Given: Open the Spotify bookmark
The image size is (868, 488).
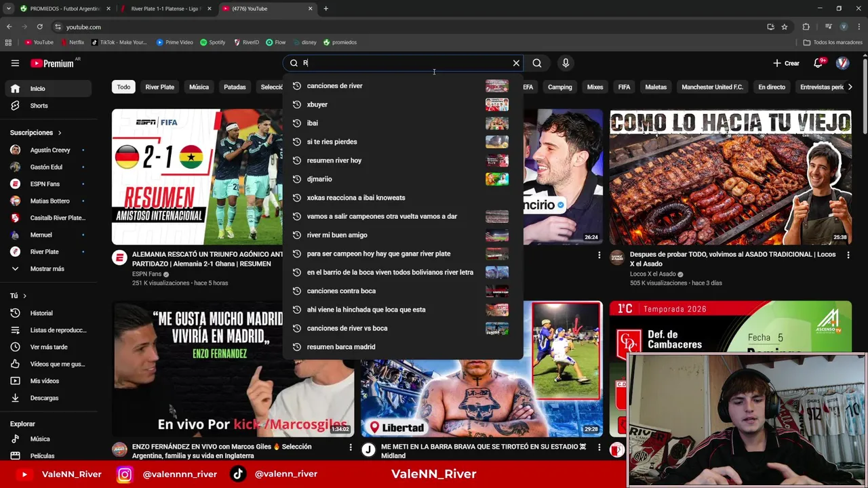Looking at the screenshot, I should (x=213, y=42).
